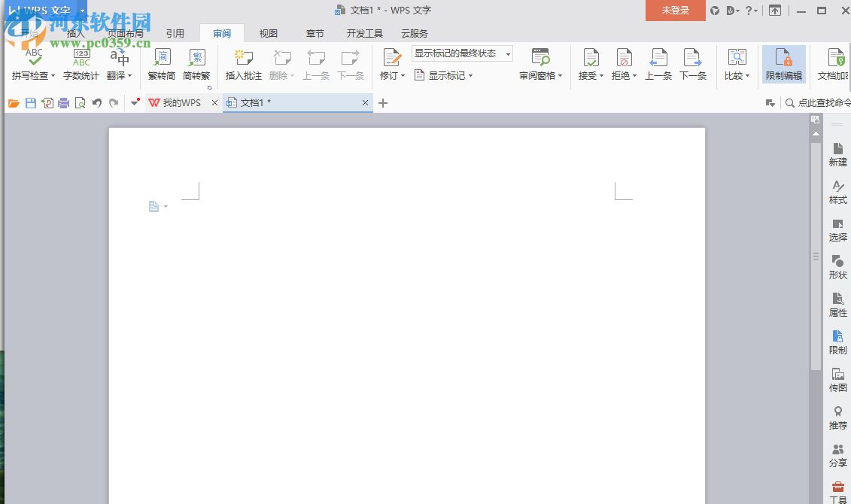Open document encryption (文档加密)
Viewport: 851px width, 504px height.
[x=833, y=64]
